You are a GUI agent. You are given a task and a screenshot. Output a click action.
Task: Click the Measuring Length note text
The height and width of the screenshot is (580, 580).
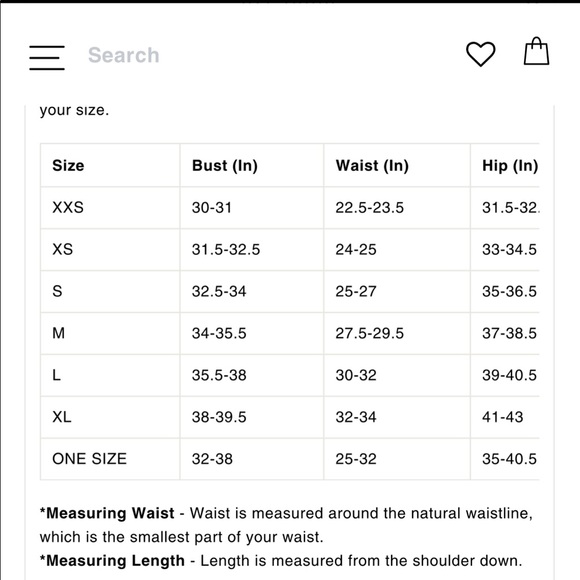[281, 561]
